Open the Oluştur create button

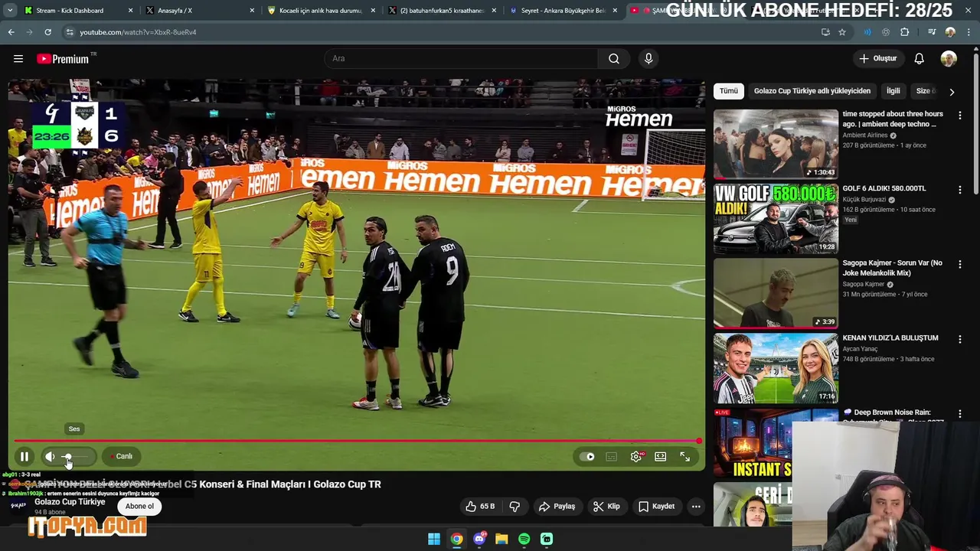pyautogui.click(x=877, y=59)
